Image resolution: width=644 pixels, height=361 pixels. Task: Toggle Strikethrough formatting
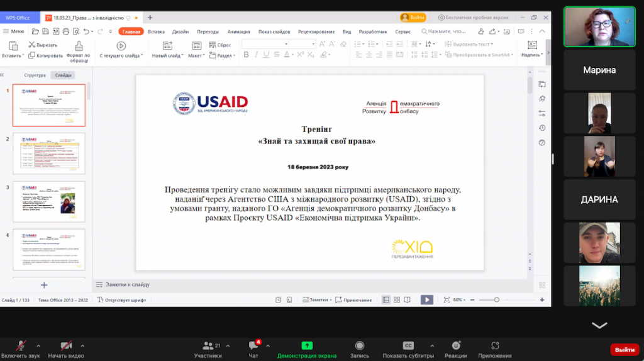coord(277,55)
